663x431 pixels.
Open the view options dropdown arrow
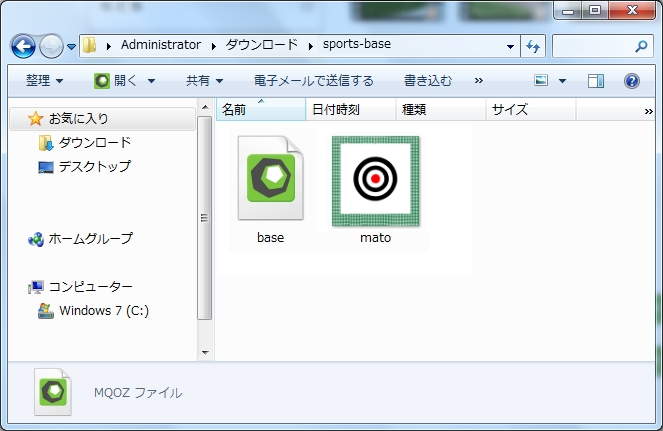coord(562,81)
